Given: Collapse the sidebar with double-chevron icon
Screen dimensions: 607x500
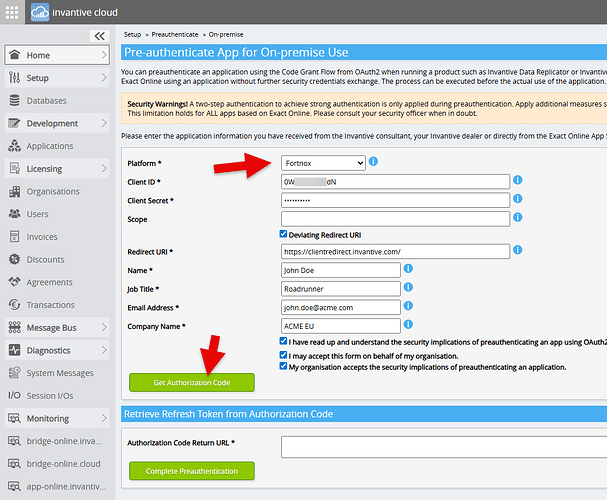Looking at the screenshot, I should click(x=99, y=36).
